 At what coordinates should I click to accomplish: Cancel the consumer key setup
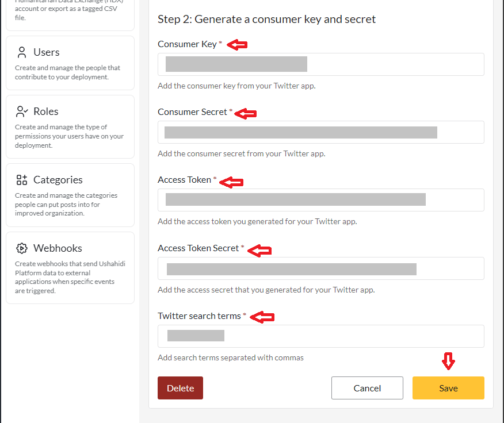(367, 387)
